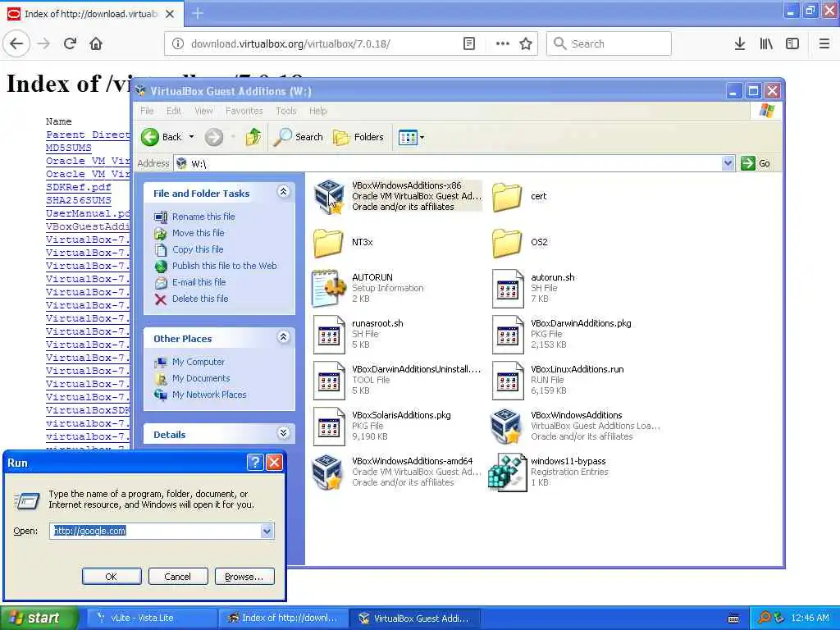Viewport: 840px width, 630px height.
Task: Click Browse... in Run dialog
Action: click(244, 577)
